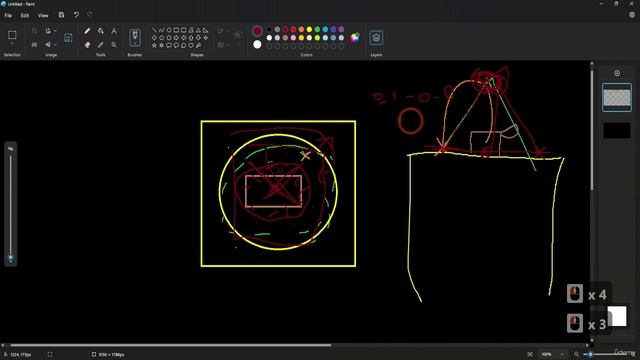Pick the black color swatch
This screenshot has height=360, width=640.
click(269, 29)
